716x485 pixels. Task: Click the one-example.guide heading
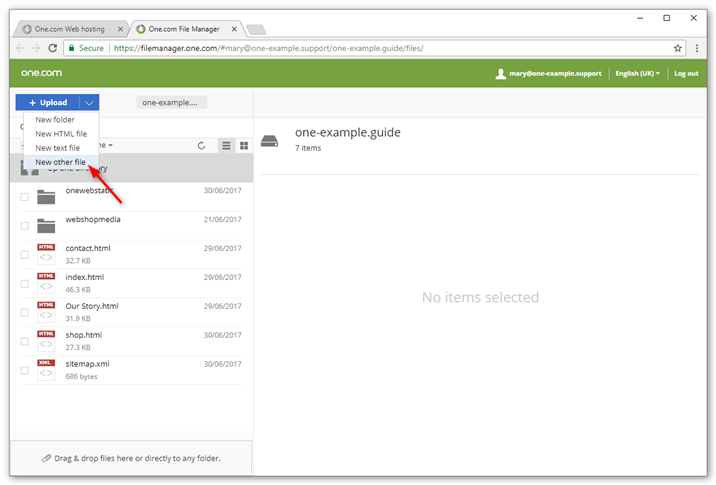pyautogui.click(x=347, y=132)
